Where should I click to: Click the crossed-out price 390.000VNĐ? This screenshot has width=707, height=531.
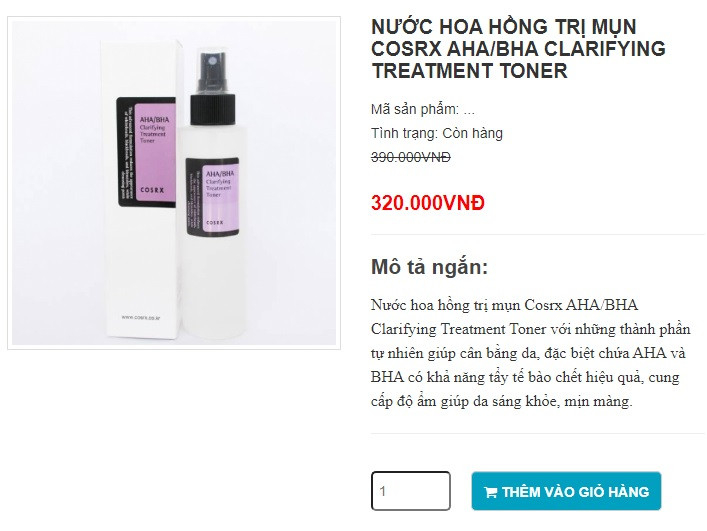(x=411, y=157)
